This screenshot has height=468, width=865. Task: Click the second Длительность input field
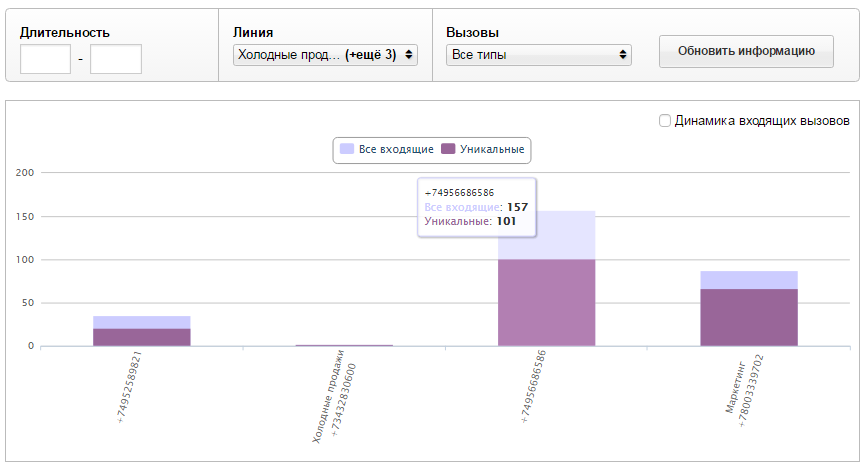[116, 59]
